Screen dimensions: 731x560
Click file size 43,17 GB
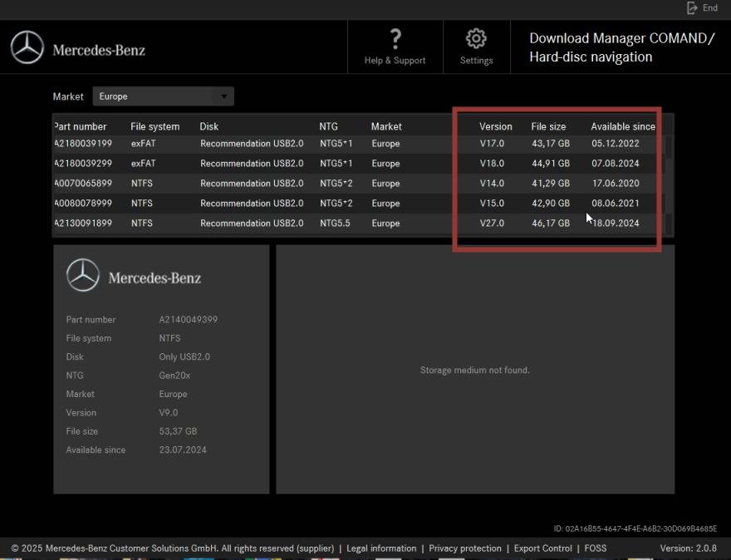(x=551, y=144)
